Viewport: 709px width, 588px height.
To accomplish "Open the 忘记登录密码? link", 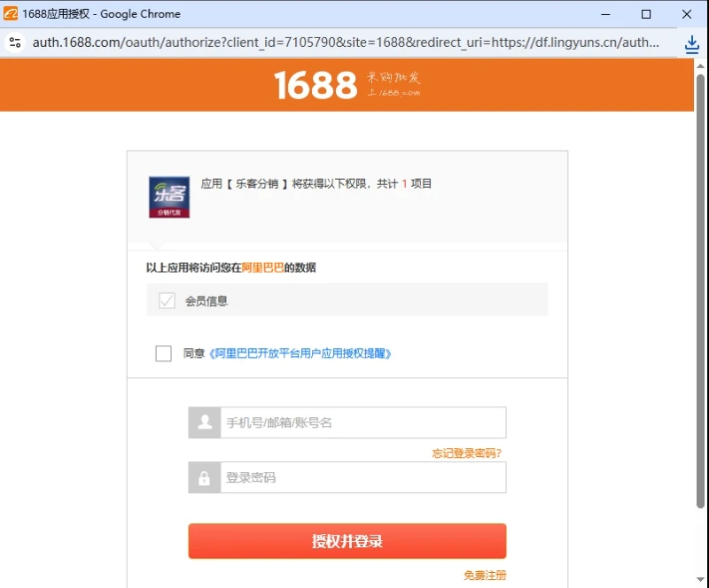I will (467, 453).
